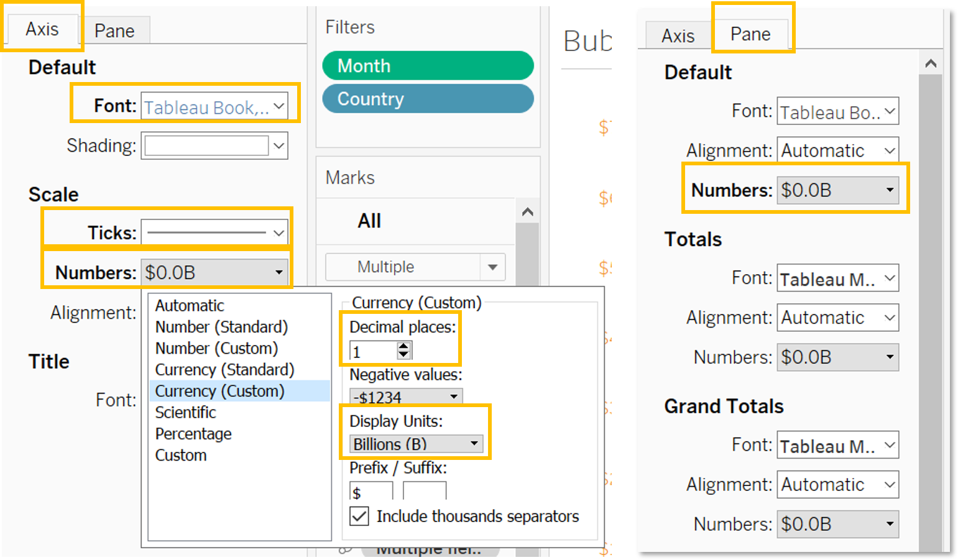This screenshot has height=560, width=958.
Task: Increase decimal places with up arrow
Action: click(x=404, y=347)
